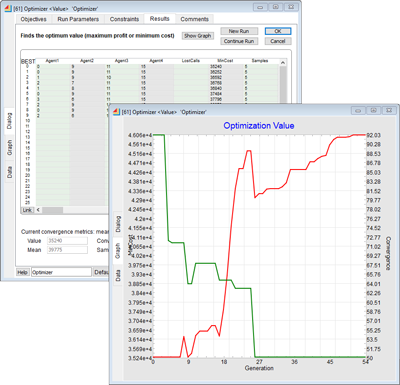Viewport: 400px width, 385px height.
Task: Click the 92.03 value on the right axis
Action: (373, 135)
